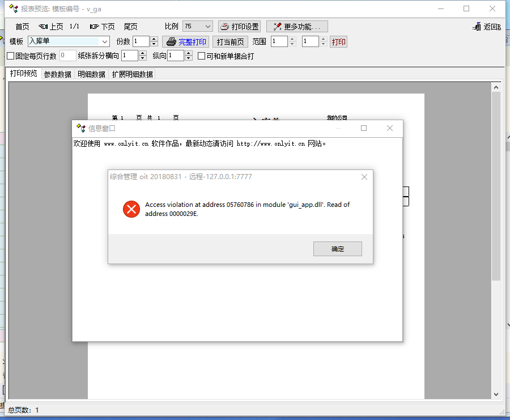Go to previous page (上页)
The image size is (510, 420).
point(51,27)
